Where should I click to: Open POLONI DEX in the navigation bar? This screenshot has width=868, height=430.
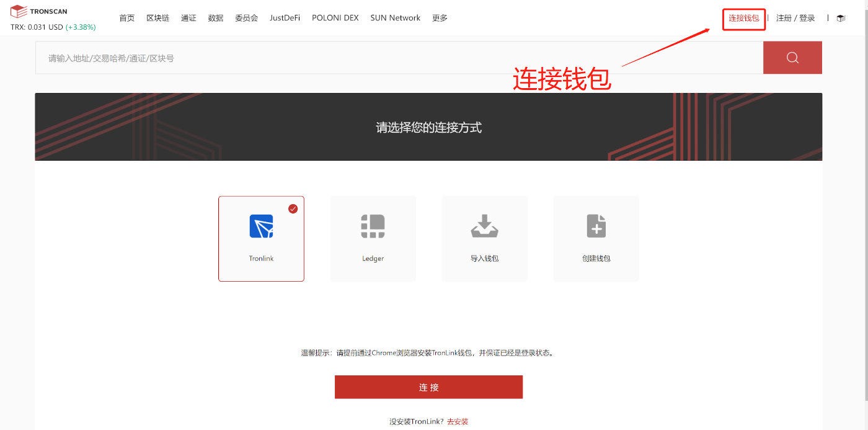[335, 18]
